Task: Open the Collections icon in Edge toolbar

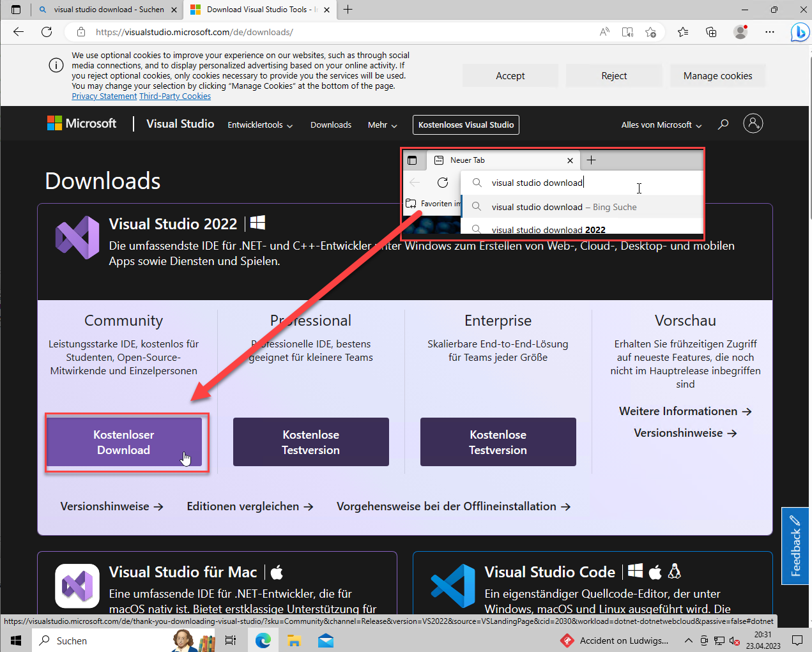Action: pos(711,32)
